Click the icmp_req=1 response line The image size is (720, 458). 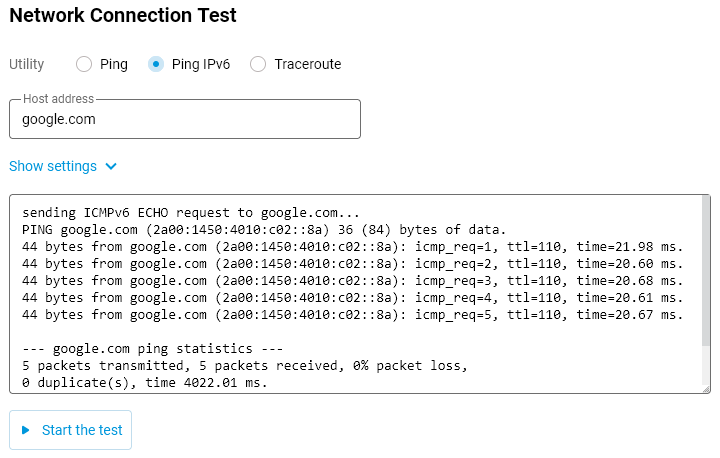coord(350,247)
